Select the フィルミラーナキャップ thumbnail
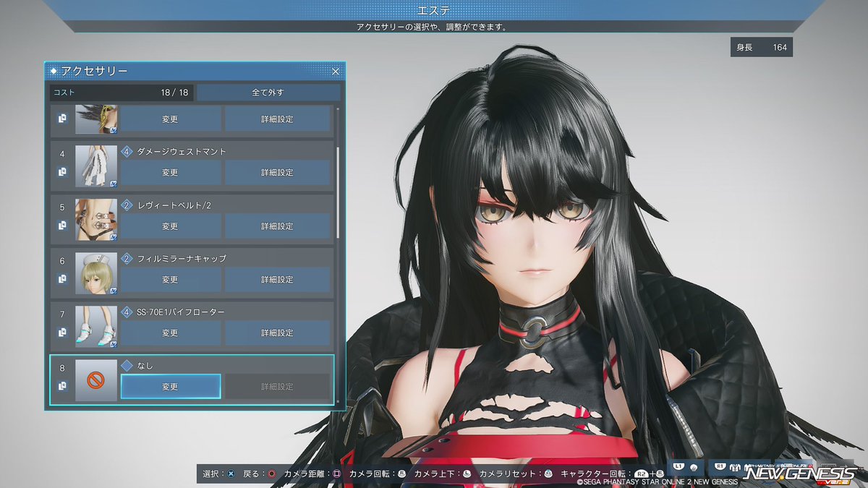Screen dimensions: 868x488 coord(95,273)
